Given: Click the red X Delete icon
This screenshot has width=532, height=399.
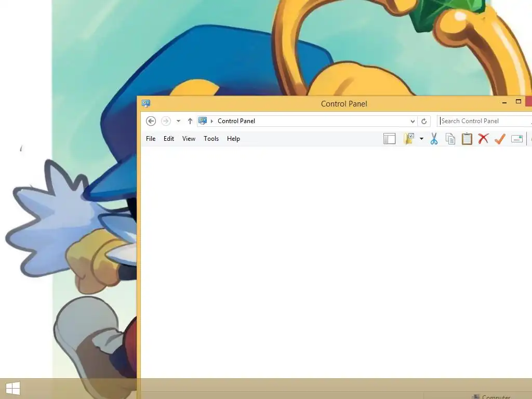Looking at the screenshot, I should point(483,138).
